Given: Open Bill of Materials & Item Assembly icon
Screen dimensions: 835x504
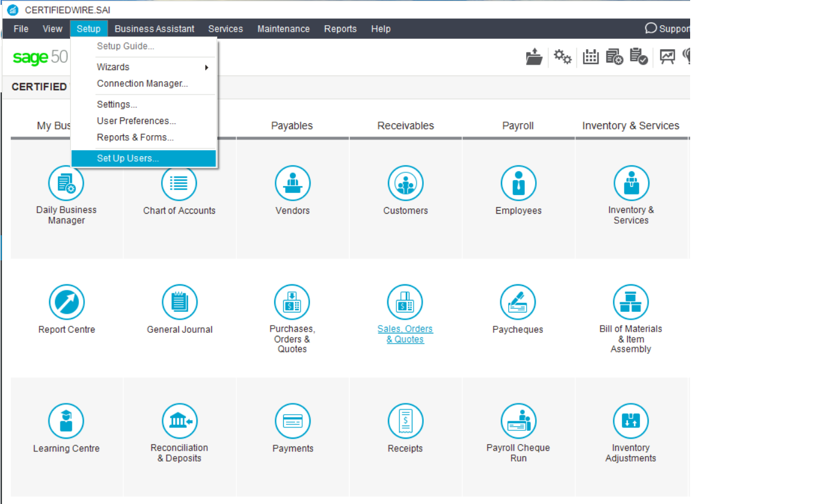Looking at the screenshot, I should click(x=631, y=302).
